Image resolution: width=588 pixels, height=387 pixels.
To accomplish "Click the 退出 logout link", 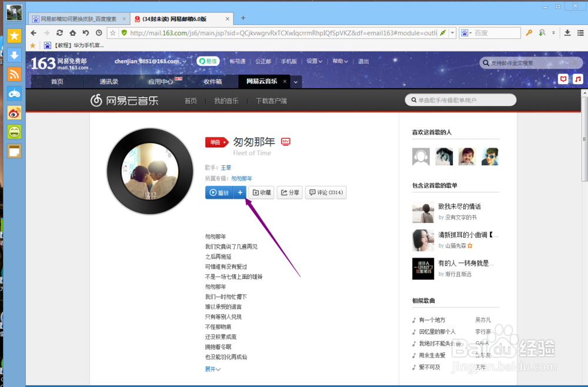I will point(363,61).
